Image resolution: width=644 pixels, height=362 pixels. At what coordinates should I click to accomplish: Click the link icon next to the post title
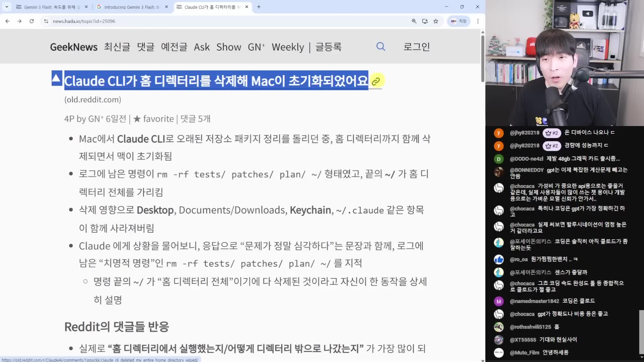[x=376, y=80]
